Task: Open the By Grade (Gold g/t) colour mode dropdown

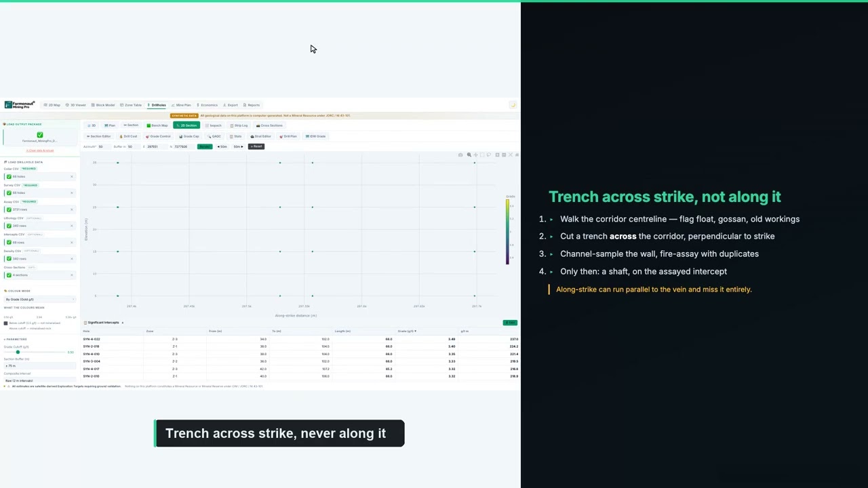Action: [x=40, y=299]
